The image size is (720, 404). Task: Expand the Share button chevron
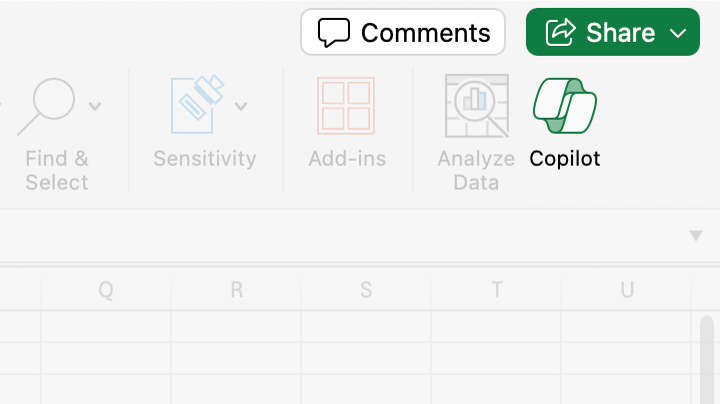[678, 33]
